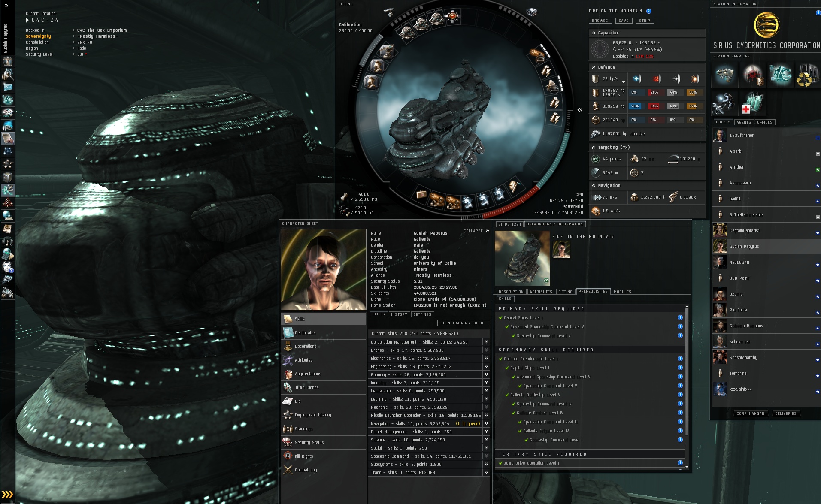
Task: Click the armor explosive 57% resistance bar
Action: click(695, 106)
